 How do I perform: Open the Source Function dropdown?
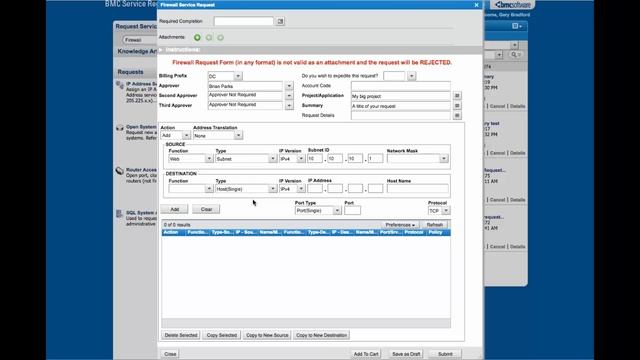point(209,158)
